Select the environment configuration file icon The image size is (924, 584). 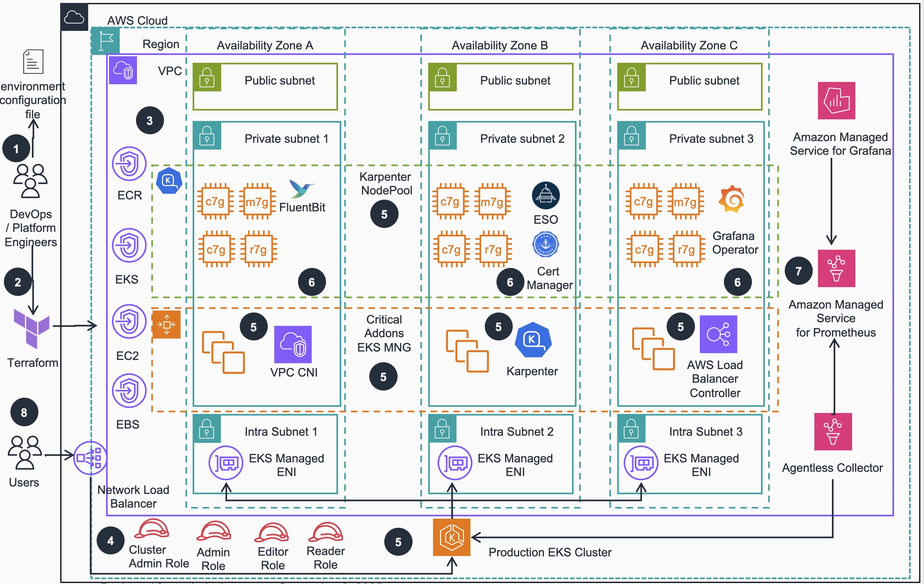point(33,61)
